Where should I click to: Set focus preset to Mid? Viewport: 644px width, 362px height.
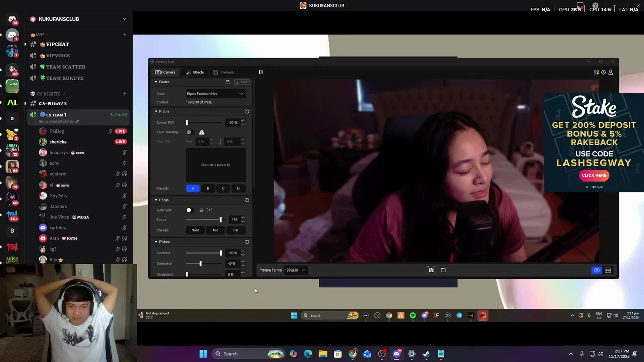[215, 230]
